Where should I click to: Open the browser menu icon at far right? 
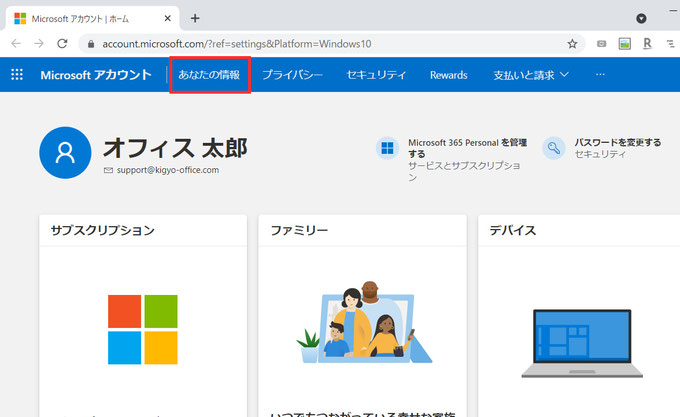click(670, 44)
